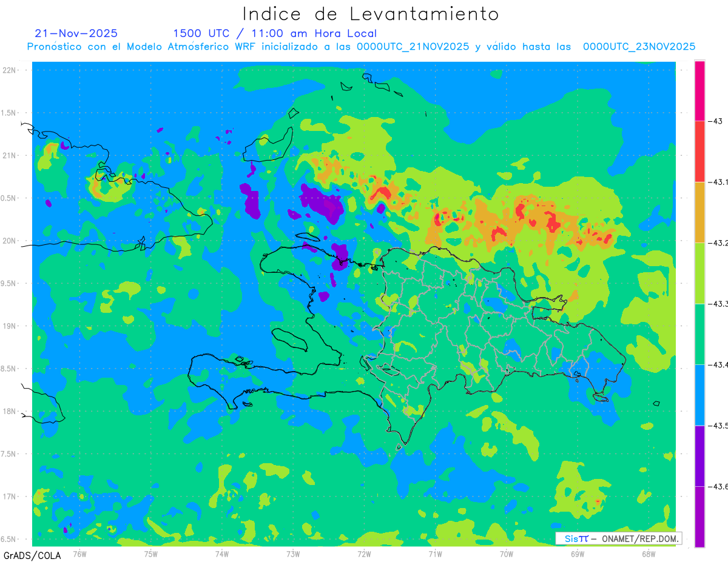Select the latitude label '19N'

[x=9, y=326]
